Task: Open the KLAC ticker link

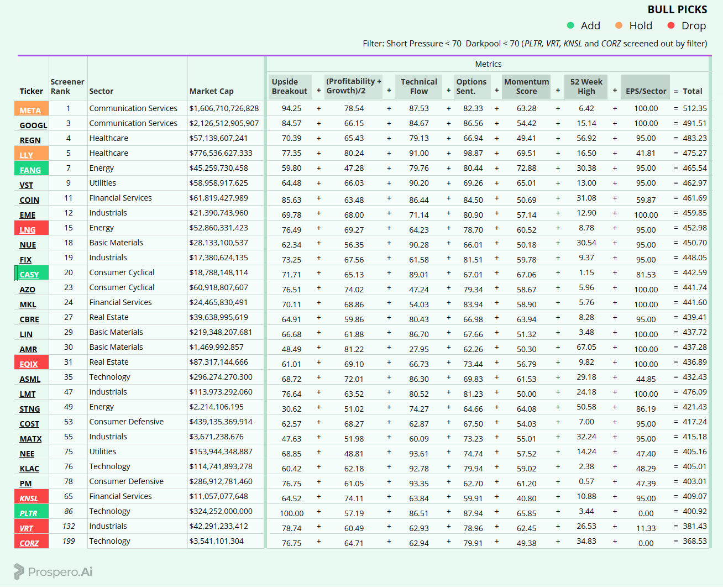Action: pyautogui.click(x=29, y=469)
